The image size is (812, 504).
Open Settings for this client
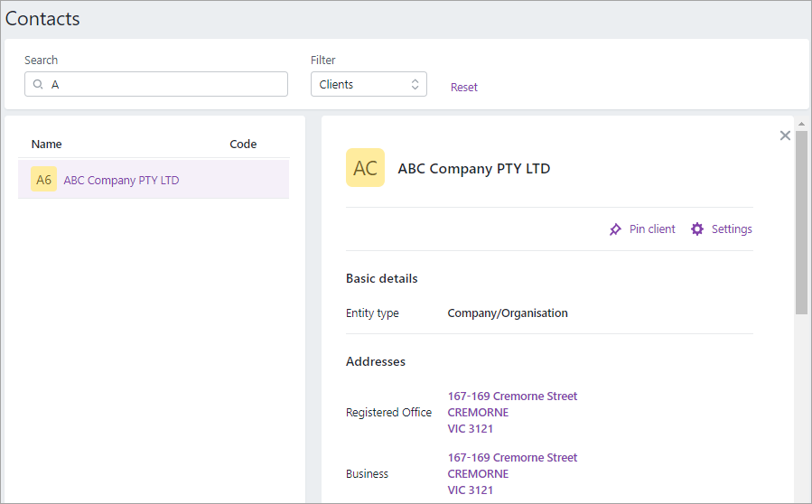731,229
